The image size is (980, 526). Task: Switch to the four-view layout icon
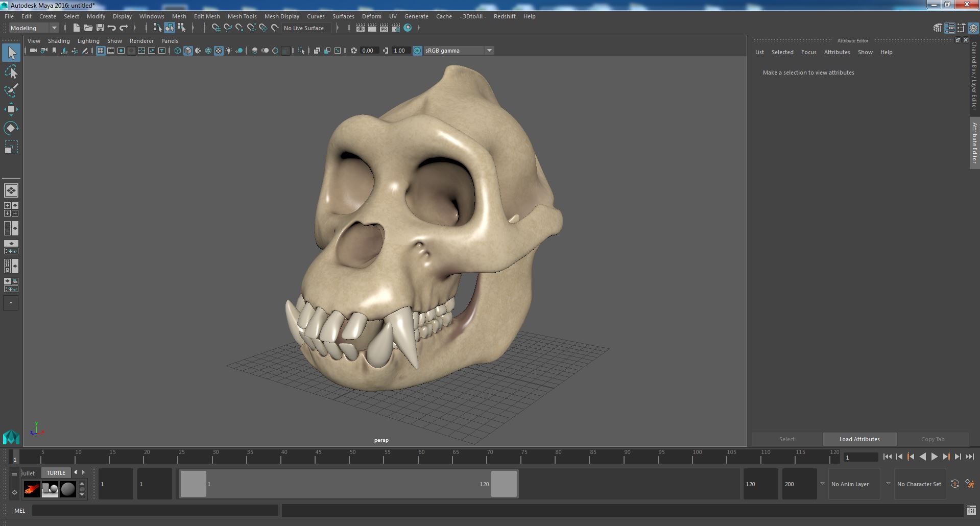tap(11, 209)
